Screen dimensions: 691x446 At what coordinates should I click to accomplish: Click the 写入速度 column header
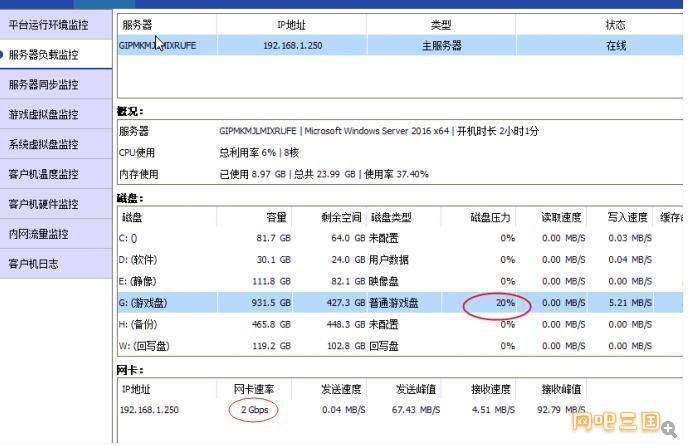pos(628,217)
